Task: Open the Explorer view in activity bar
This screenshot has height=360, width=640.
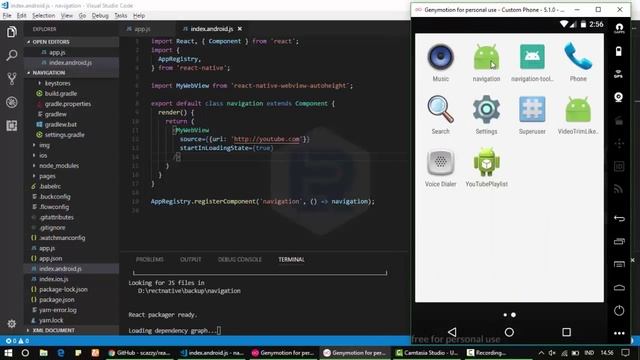Action: (11, 32)
